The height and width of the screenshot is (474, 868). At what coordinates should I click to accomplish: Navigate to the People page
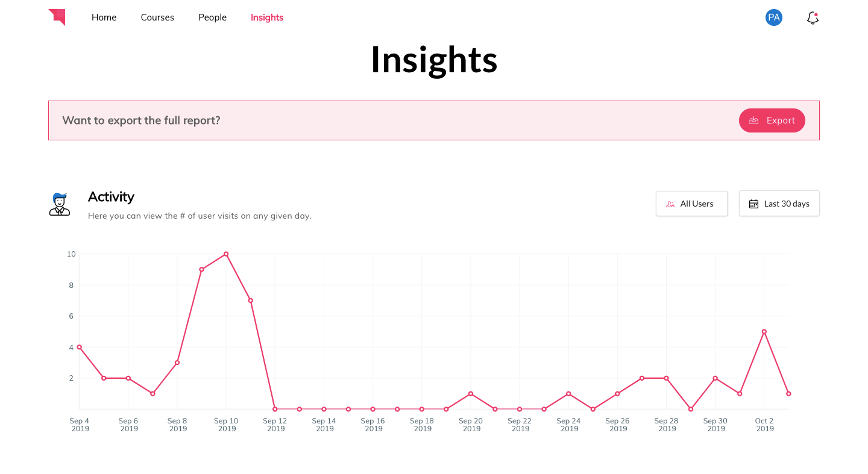tap(212, 17)
